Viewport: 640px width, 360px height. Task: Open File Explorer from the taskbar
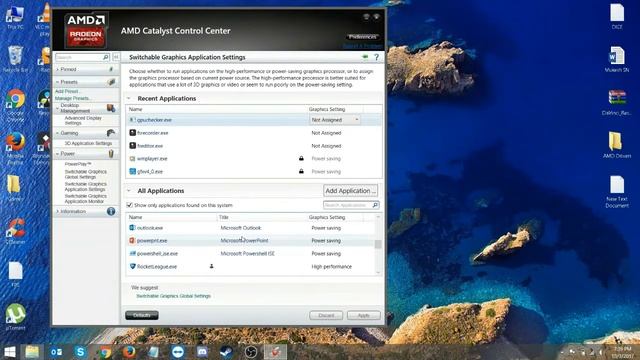point(32,352)
